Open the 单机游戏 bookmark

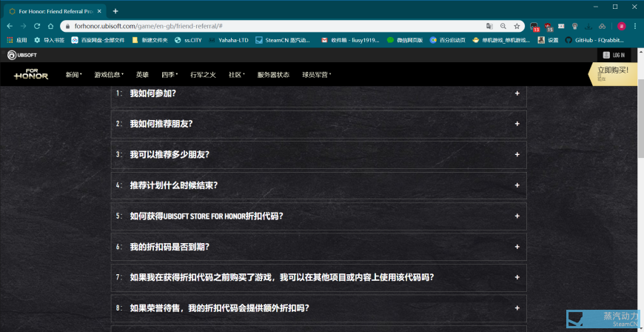(500, 40)
